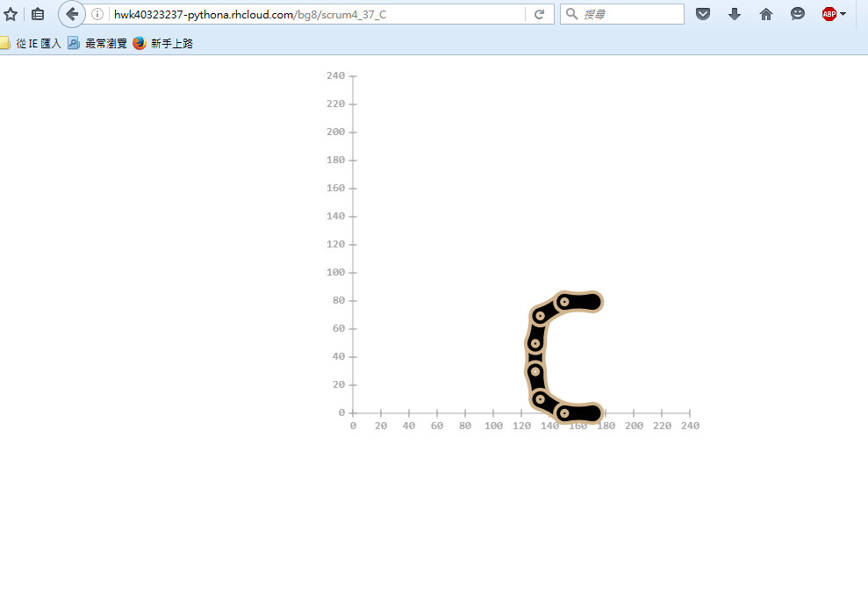This screenshot has width=868, height=609.
Task: Open the chat smiley icon
Action: [x=798, y=14]
